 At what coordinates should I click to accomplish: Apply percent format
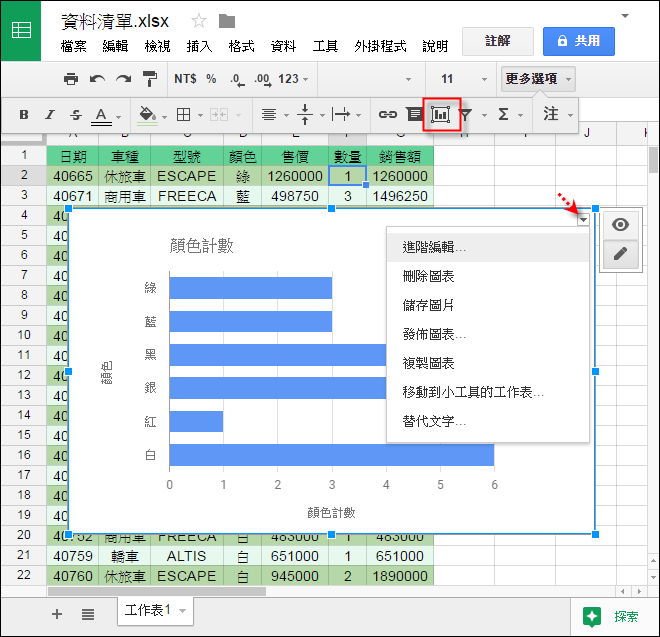(x=211, y=79)
